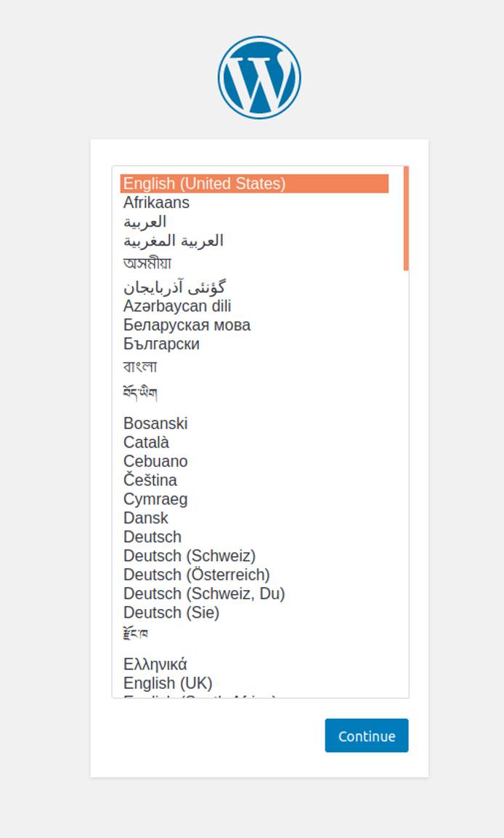Pick the plain Deutsch option
The width and height of the screenshot is (504, 838).
(x=153, y=537)
